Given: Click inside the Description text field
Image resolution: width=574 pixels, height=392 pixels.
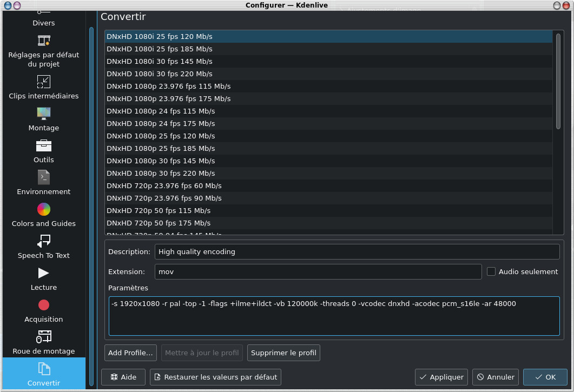Looking at the screenshot, I should click(x=357, y=252).
